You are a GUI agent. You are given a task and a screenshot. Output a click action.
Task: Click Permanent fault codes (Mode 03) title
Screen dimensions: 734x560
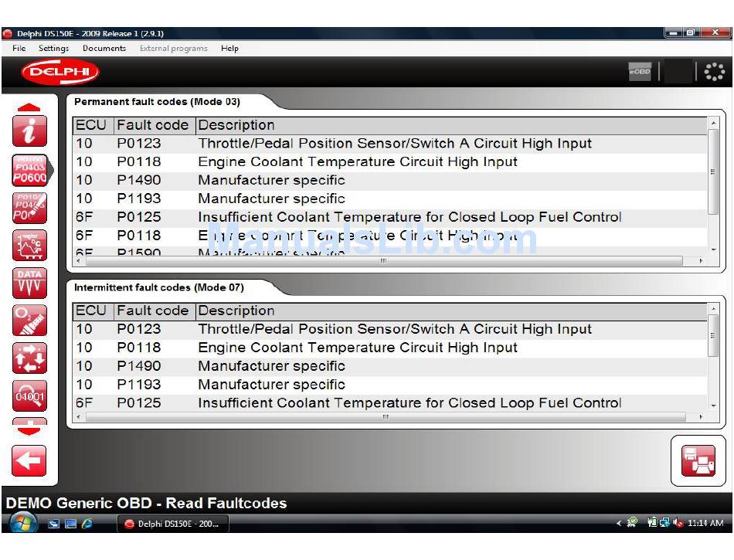158,102
